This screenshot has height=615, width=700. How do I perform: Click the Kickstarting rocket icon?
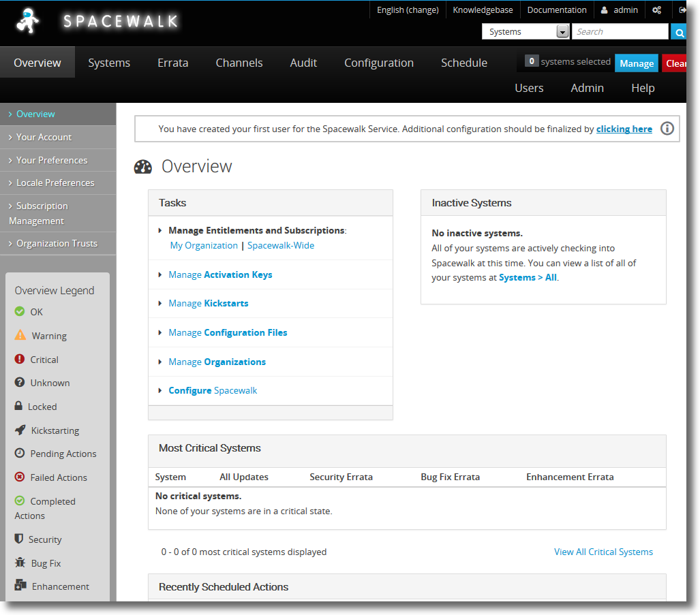point(20,430)
